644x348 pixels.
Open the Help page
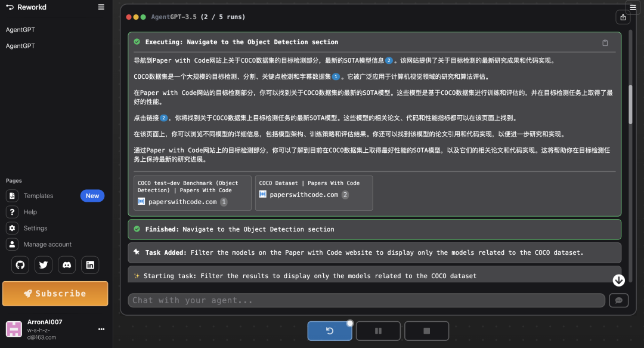click(x=30, y=212)
